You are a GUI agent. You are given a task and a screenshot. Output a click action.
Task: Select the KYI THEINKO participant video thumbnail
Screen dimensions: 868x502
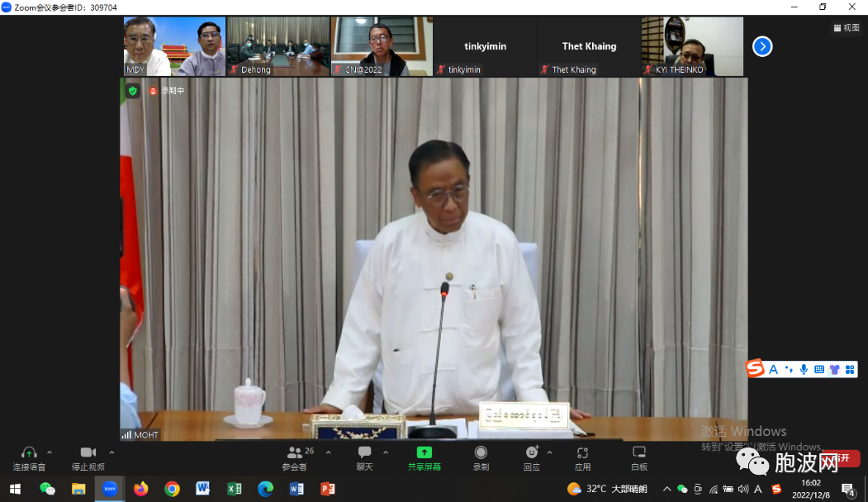693,46
